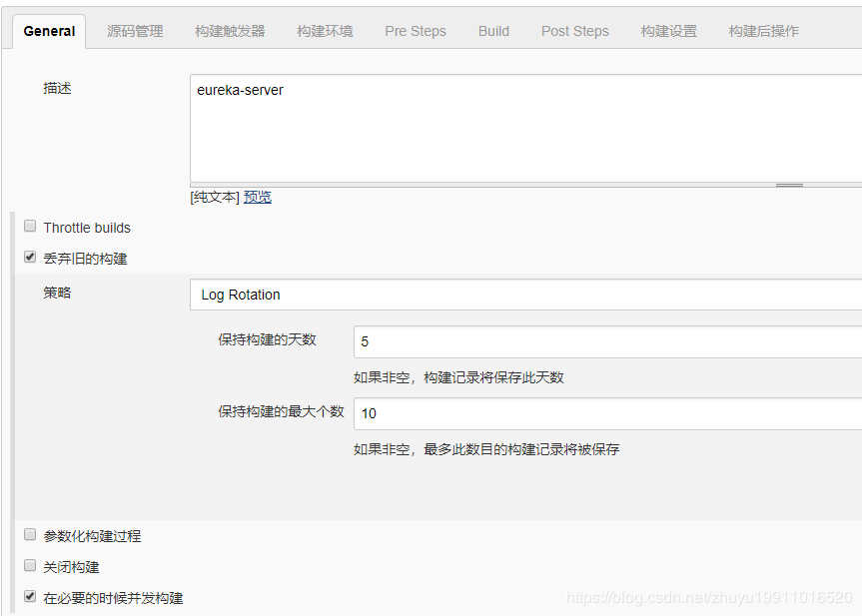
Task: Enable the 参数化构建过程 checkbox
Action: [30, 533]
